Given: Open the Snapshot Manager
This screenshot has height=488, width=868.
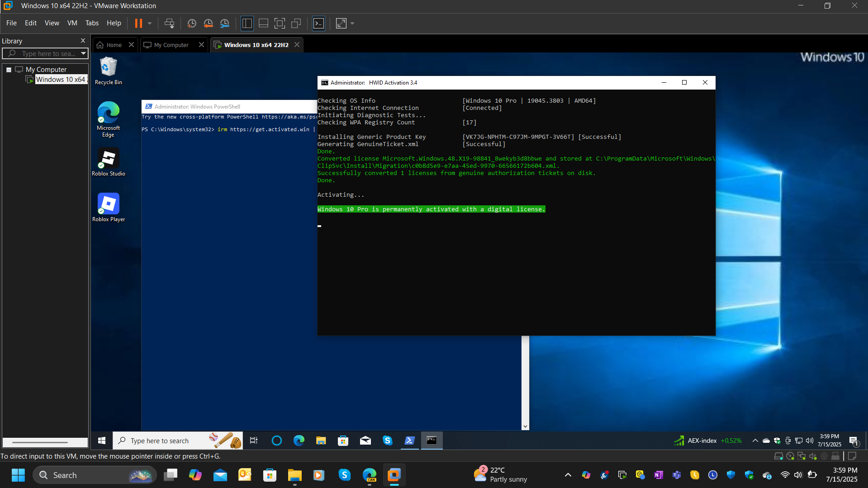Looking at the screenshot, I should [225, 23].
